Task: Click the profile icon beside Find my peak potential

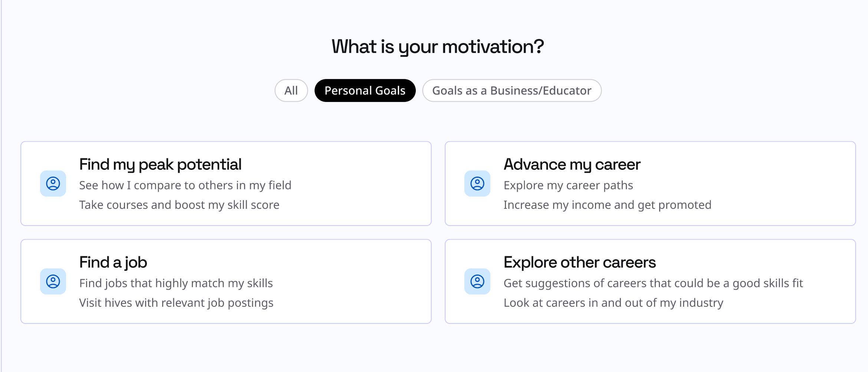Action: (x=53, y=184)
